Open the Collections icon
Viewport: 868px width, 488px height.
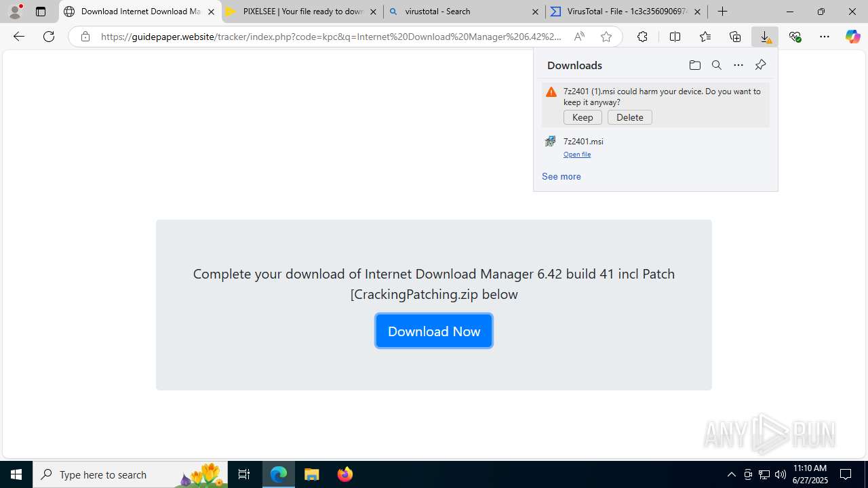click(735, 37)
